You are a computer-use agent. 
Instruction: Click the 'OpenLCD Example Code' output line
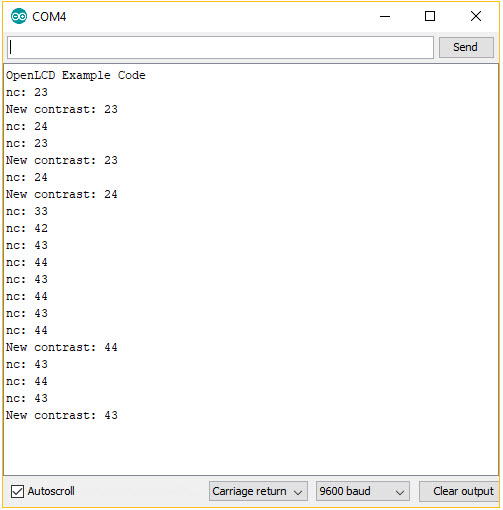point(76,75)
